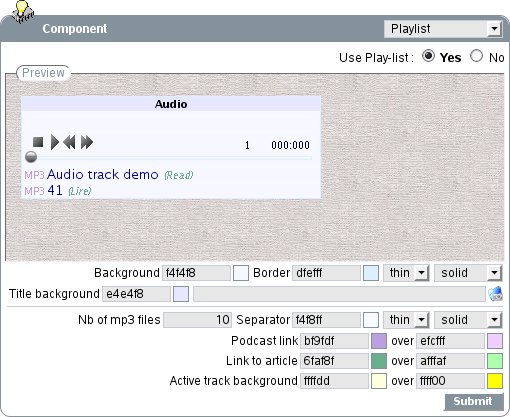
Task: Open the Separator style solid dropdown
Action: click(468, 320)
